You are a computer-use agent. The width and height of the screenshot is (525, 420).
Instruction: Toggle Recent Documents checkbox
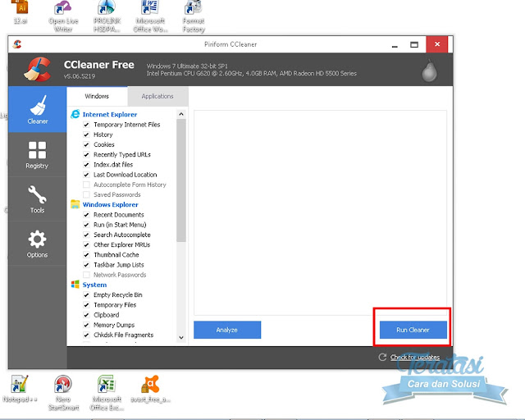pyautogui.click(x=86, y=215)
